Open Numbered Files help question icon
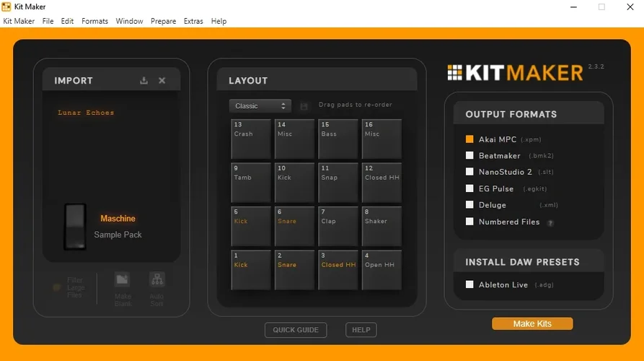The image size is (644, 361). tap(550, 223)
